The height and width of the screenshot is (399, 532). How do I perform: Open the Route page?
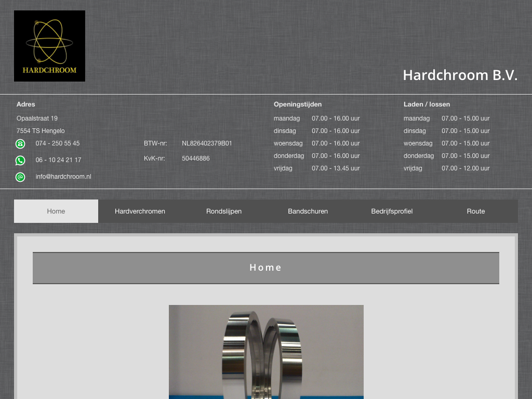point(475,211)
